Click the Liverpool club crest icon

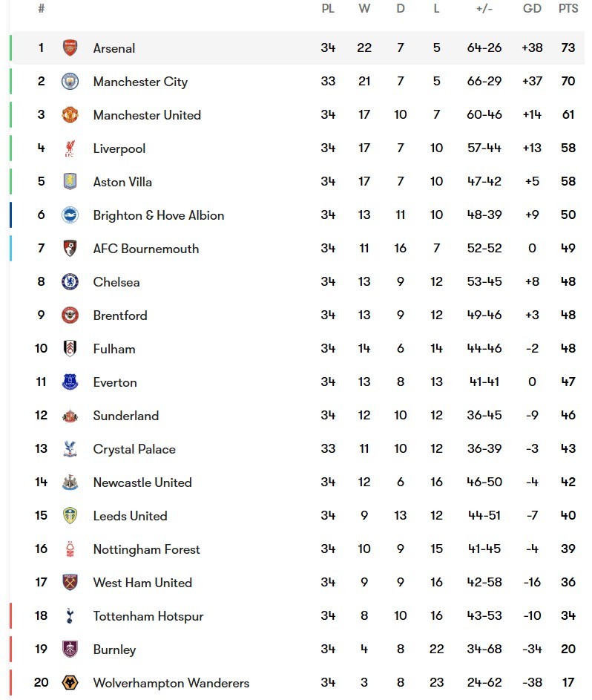click(x=70, y=148)
